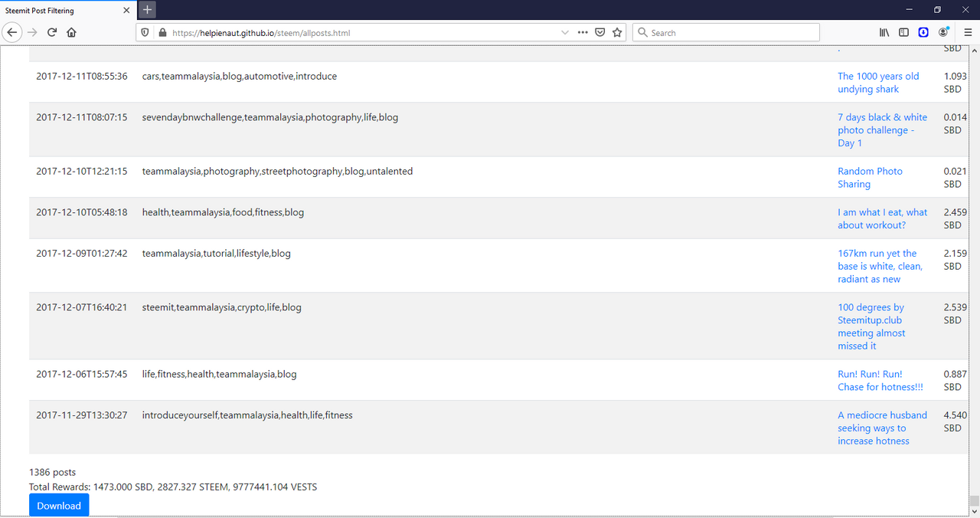980x518 pixels.
Task: Open the browser home page
Action: coord(71,32)
